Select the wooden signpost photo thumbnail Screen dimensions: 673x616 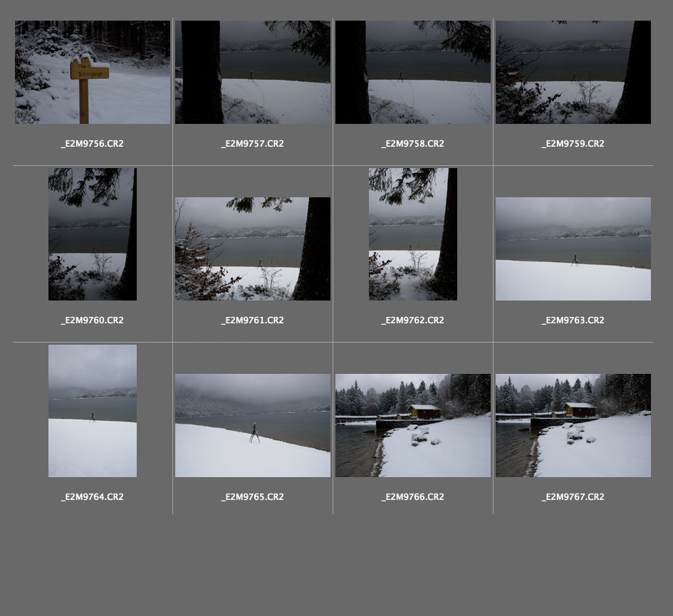coord(93,72)
